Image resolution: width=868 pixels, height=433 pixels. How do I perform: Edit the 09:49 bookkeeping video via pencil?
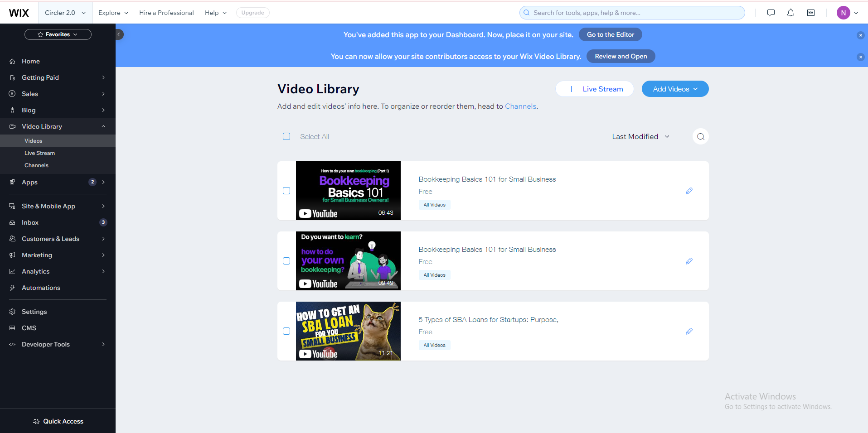[x=689, y=261]
